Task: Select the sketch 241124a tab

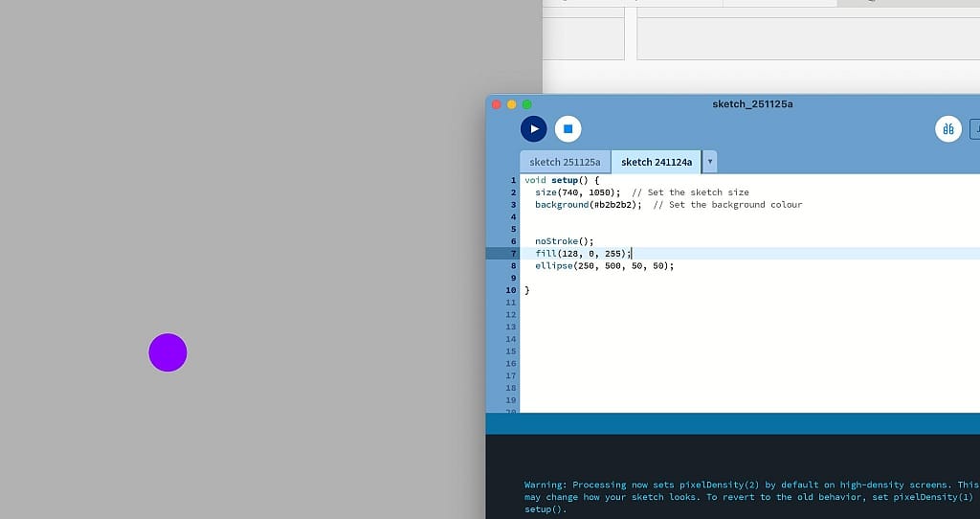Action: click(x=656, y=162)
